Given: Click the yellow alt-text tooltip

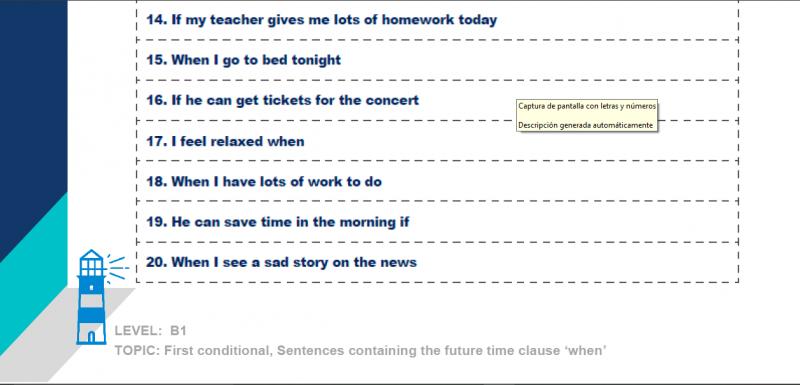Looking at the screenshot, I should click(587, 115).
